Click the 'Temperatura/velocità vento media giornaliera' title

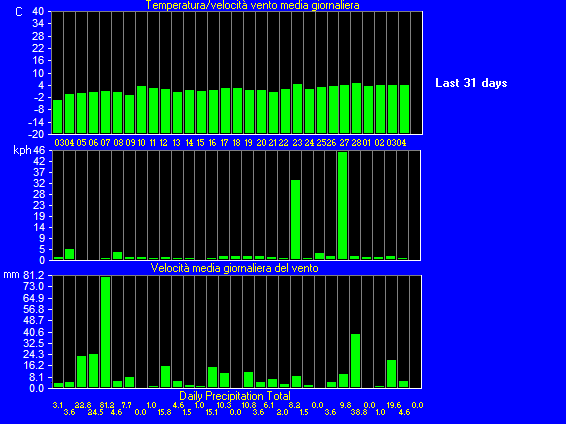point(252,5)
